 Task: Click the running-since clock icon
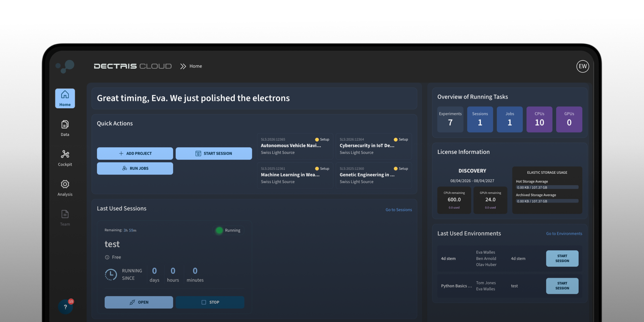(111, 274)
